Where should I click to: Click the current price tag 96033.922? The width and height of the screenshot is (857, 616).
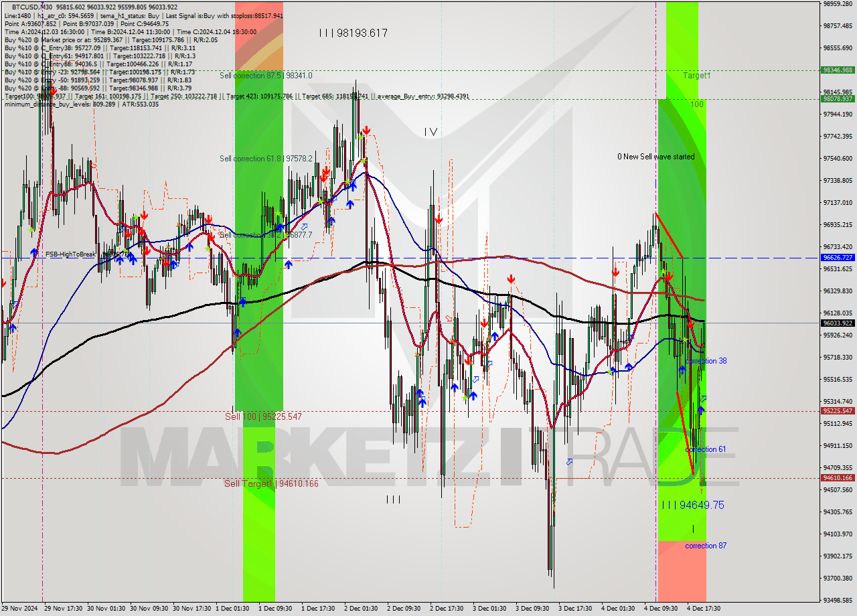[838, 323]
